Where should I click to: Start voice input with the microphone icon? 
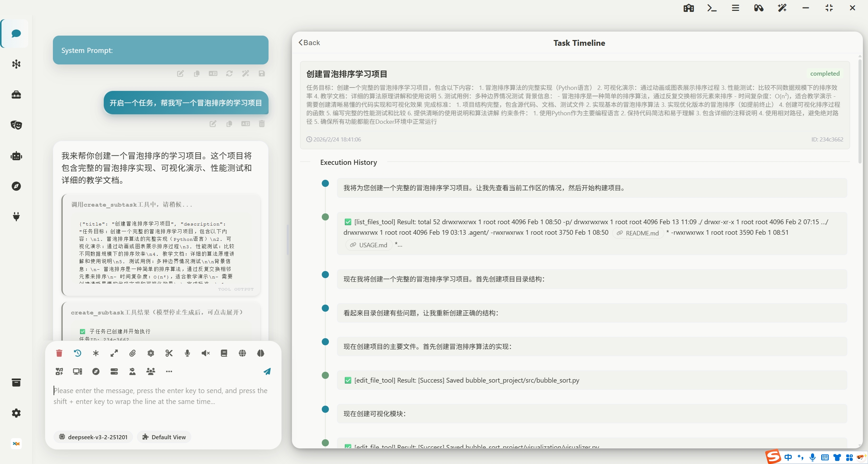click(x=187, y=353)
